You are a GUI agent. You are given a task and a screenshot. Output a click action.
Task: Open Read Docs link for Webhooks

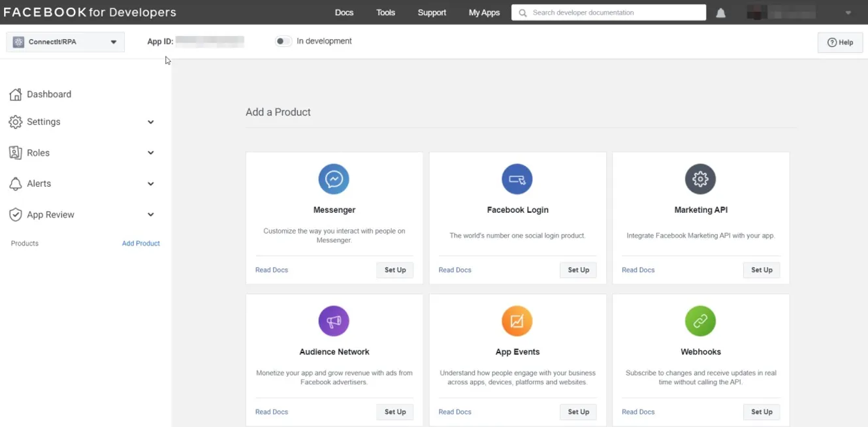click(638, 412)
